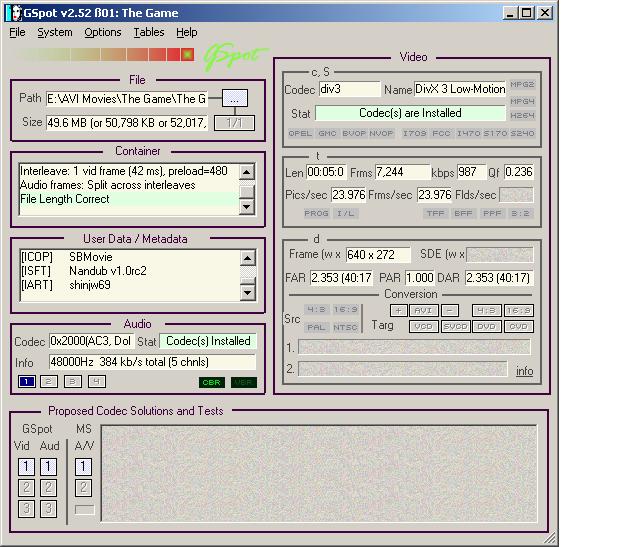
Task: Open the Help menu
Action: 187,32
